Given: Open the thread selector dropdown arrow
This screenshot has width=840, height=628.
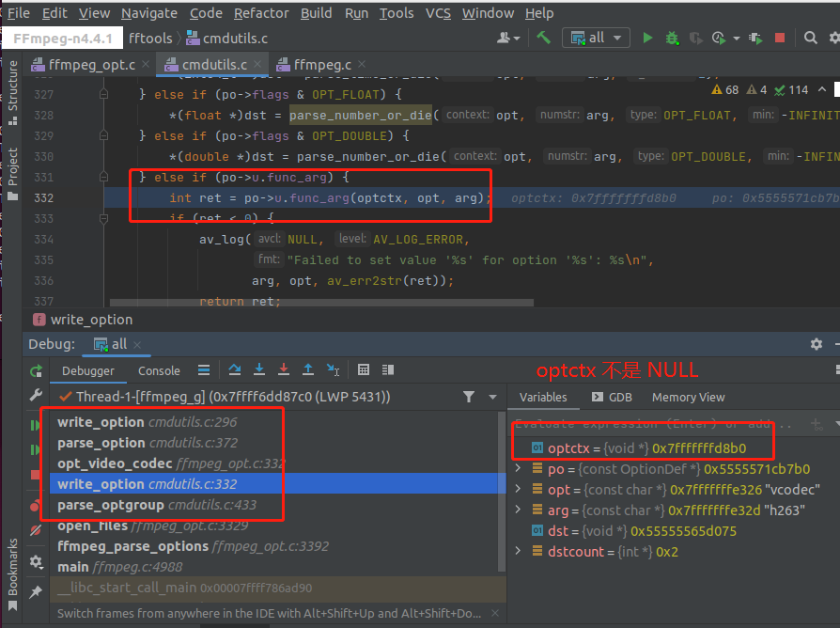Looking at the screenshot, I should (x=492, y=398).
